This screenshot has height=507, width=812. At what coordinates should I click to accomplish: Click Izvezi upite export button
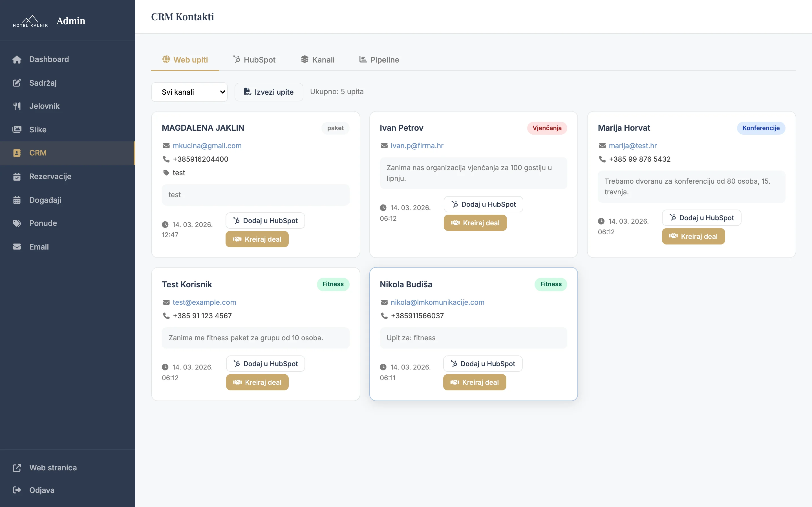[x=268, y=92]
